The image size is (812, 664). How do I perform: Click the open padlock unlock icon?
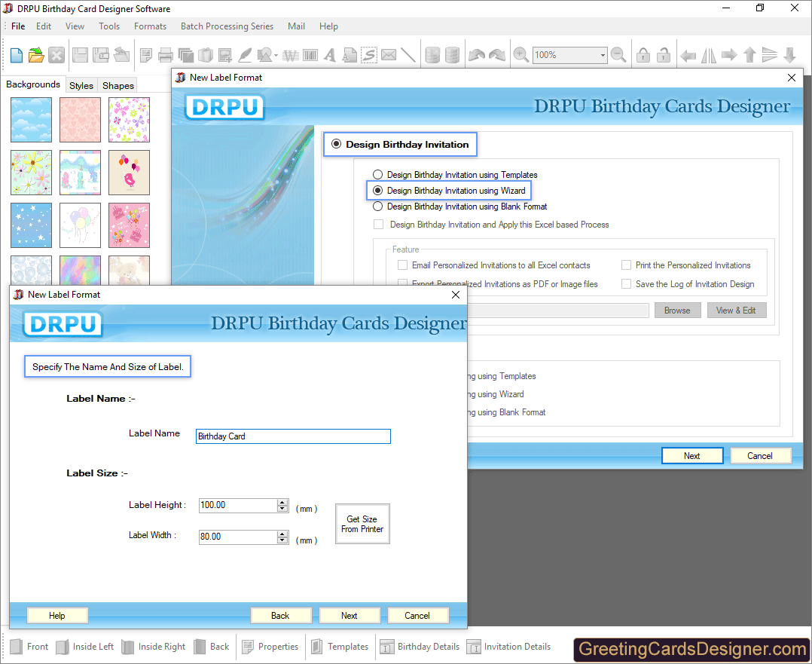click(x=664, y=55)
